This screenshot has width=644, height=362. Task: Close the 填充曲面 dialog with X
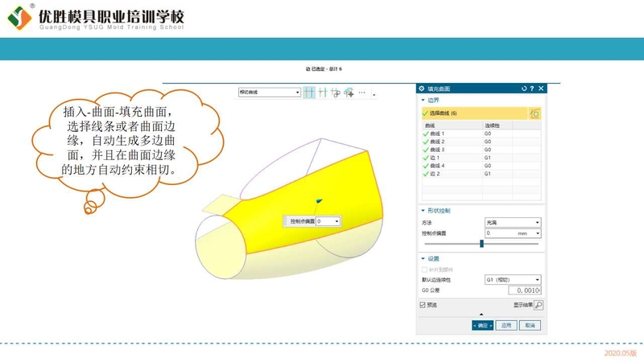point(541,88)
